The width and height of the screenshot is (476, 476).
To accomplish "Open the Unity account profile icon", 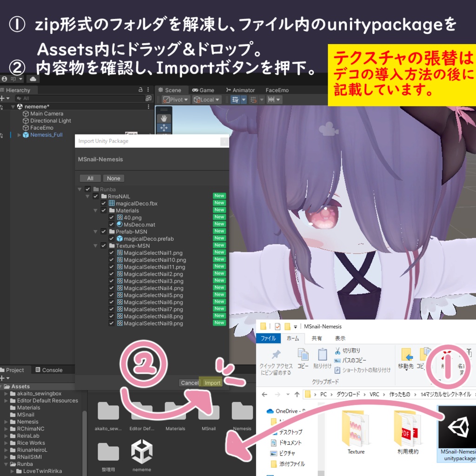I will pyautogui.click(x=4, y=79).
